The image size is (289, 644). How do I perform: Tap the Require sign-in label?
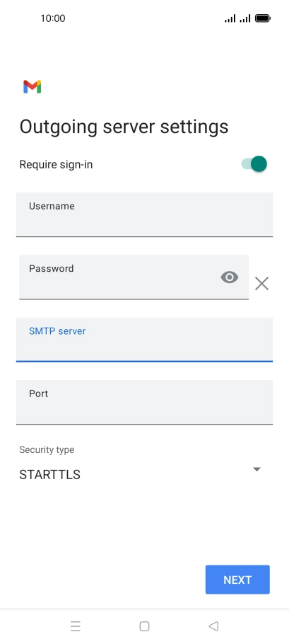(56, 165)
